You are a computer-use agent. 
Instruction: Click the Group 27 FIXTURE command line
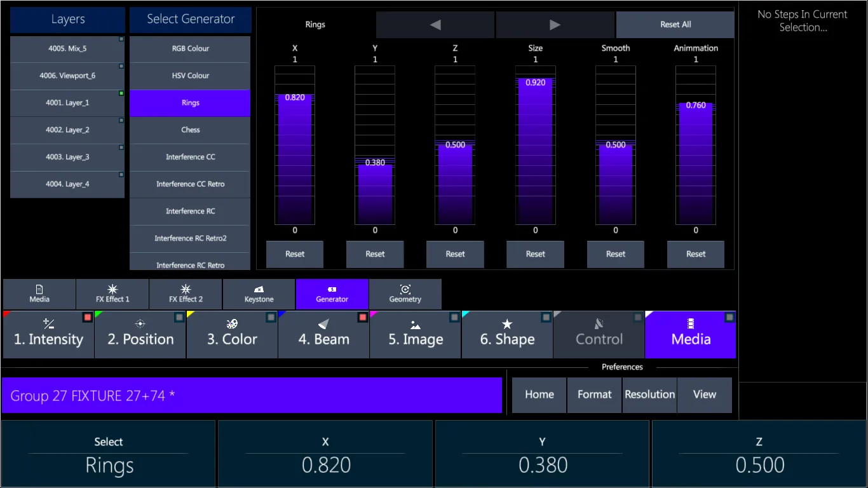pos(252,396)
